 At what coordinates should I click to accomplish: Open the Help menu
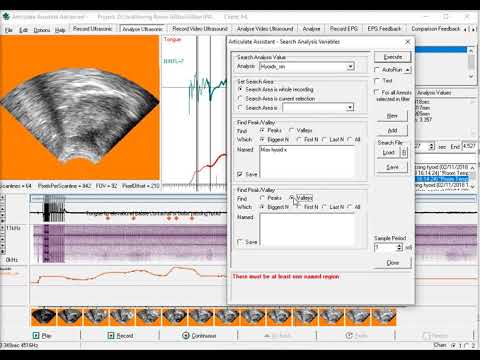click(60, 30)
